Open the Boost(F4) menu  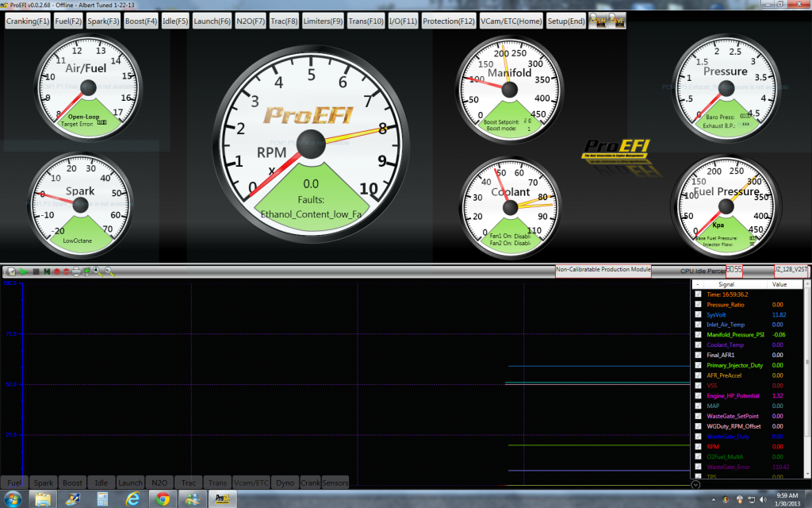point(141,21)
